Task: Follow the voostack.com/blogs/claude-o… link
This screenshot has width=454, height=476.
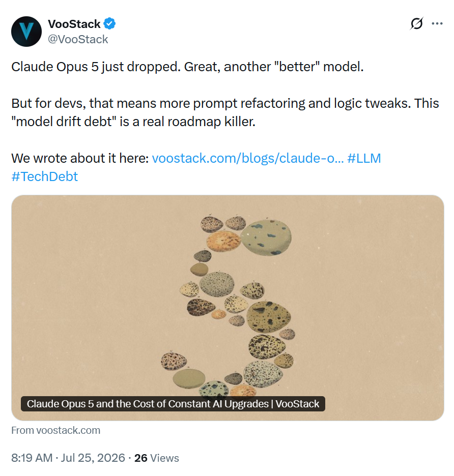Action: coord(248,158)
